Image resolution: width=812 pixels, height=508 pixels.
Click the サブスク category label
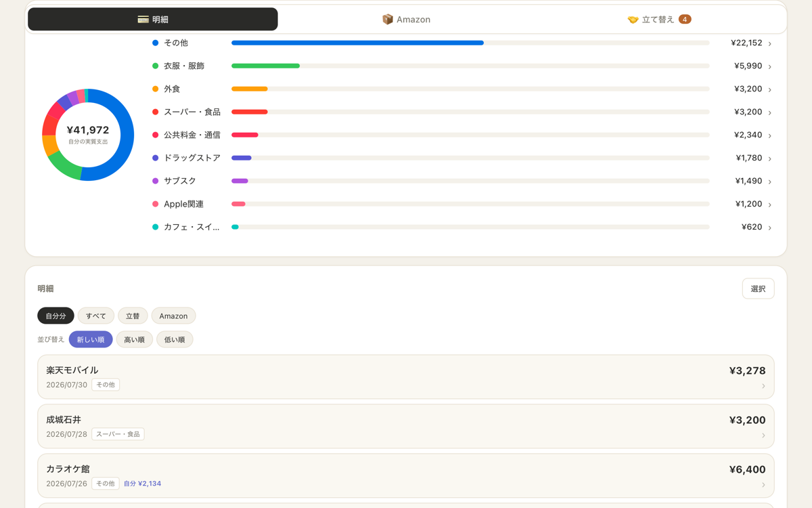click(x=180, y=181)
